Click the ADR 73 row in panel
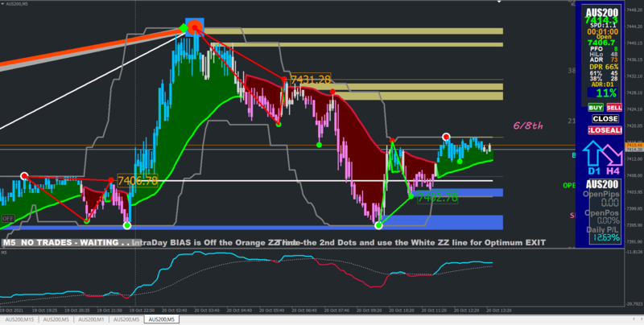This screenshot has height=325, width=644. [604, 60]
